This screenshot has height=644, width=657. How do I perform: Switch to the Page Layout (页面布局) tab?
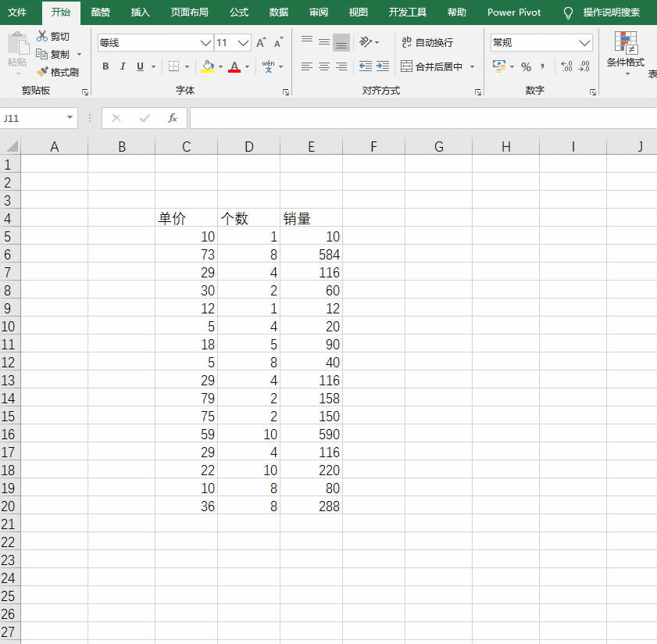click(x=189, y=13)
